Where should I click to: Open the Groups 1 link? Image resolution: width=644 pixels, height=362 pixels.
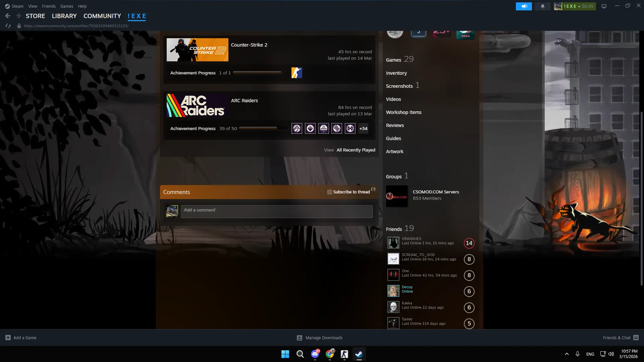[x=397, y=176]
